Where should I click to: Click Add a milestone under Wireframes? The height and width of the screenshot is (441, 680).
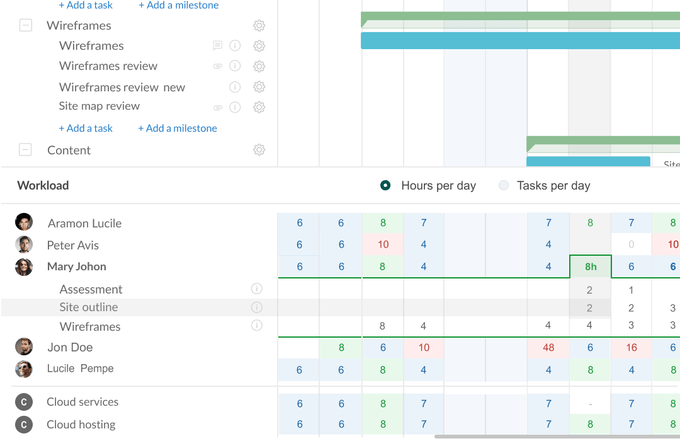(177, 128)
